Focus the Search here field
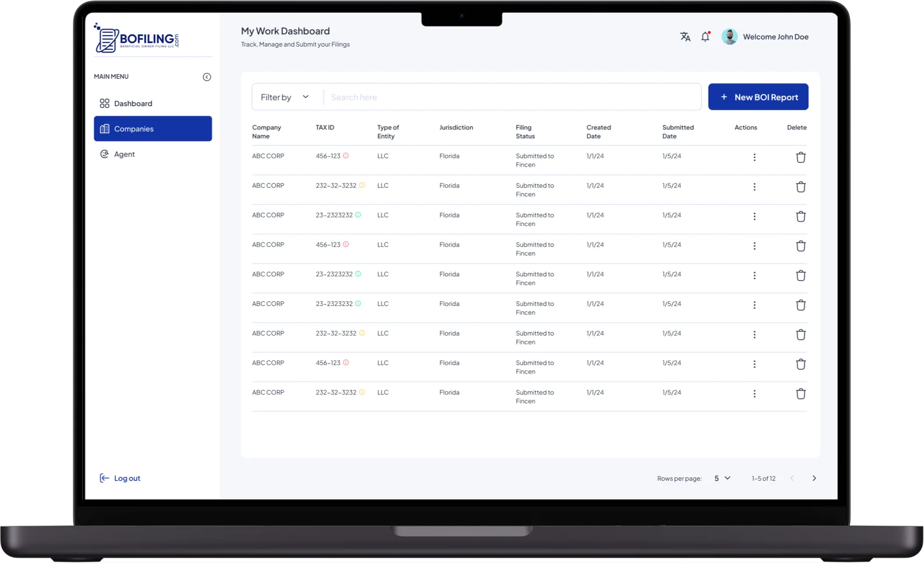The width and height of the screenshot is (924, 563). pos(513,97)
